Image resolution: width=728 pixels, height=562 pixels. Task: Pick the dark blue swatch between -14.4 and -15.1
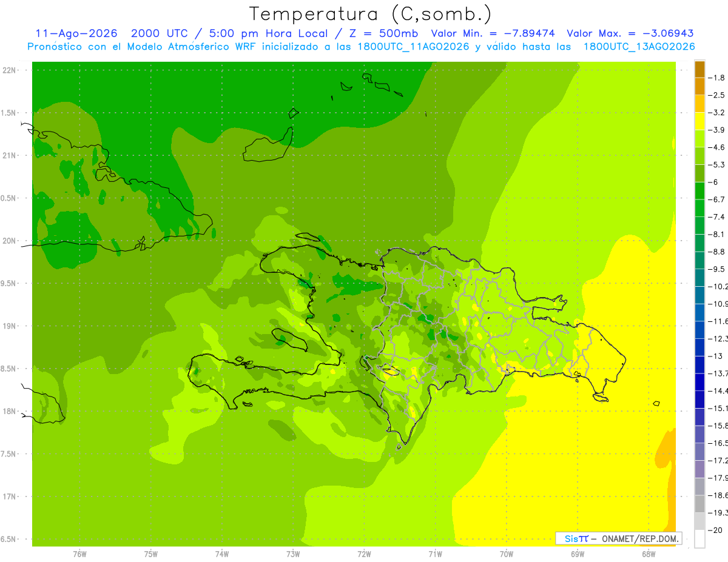(x=699, y=400)
